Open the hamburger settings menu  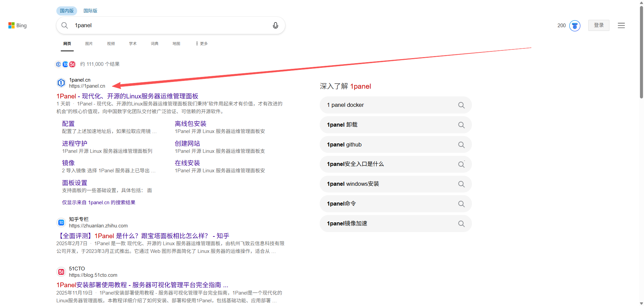pyautogui.click(x=621, y=26)
